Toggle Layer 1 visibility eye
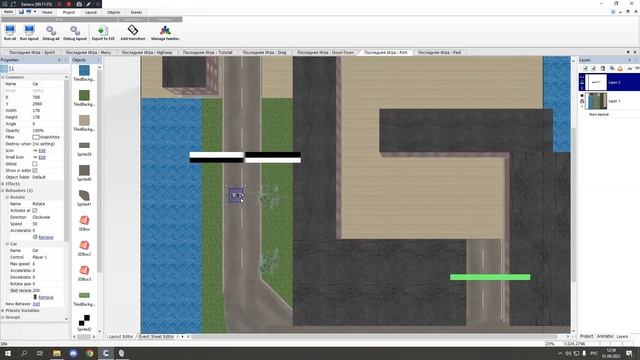Image resolution: width=640 pixels, height=360 pixels. 582,96
